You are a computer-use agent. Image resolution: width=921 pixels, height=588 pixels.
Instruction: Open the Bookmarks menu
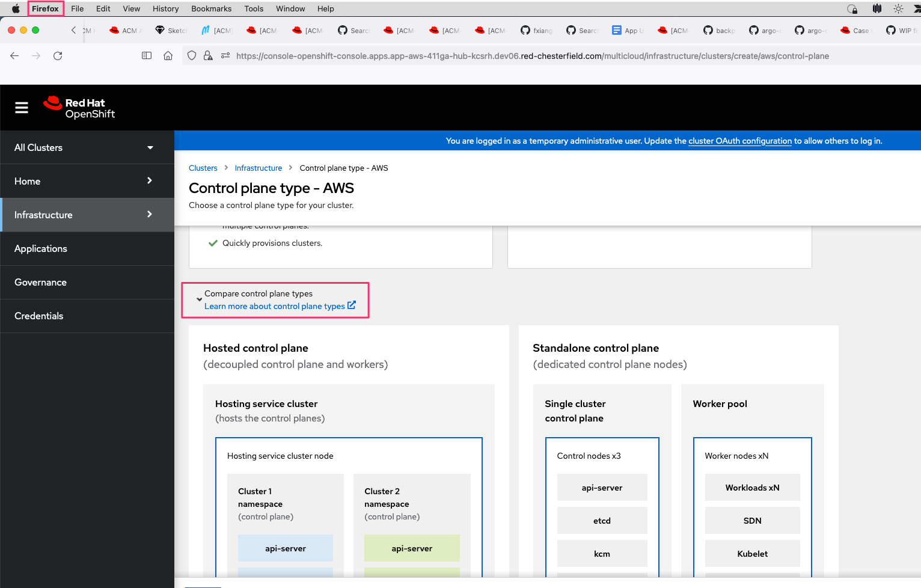[212, 8]
